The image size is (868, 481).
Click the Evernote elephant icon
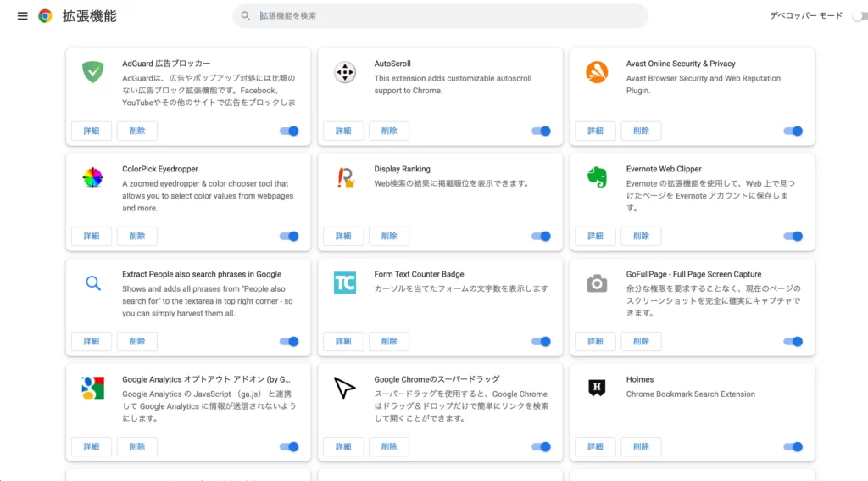[597, 177]
